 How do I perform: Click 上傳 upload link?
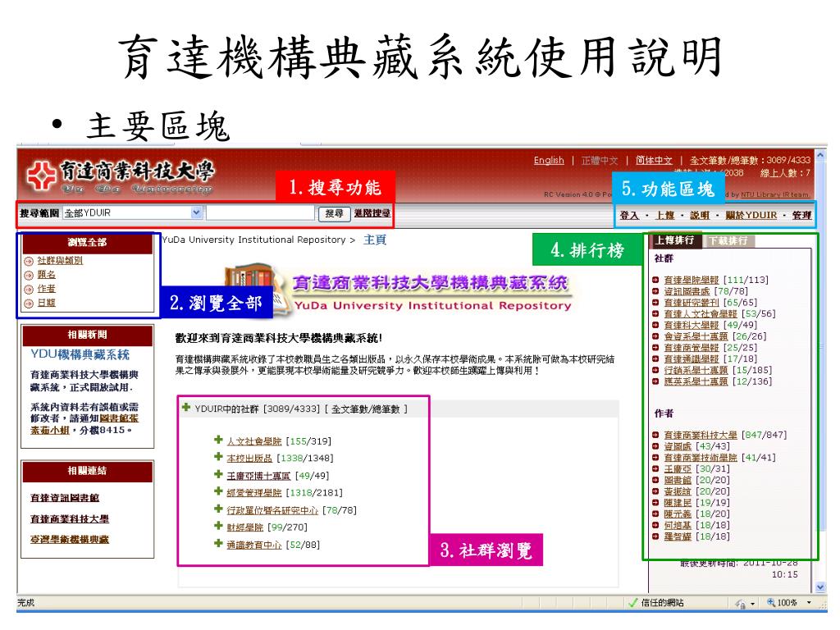(x=664, y=216)
